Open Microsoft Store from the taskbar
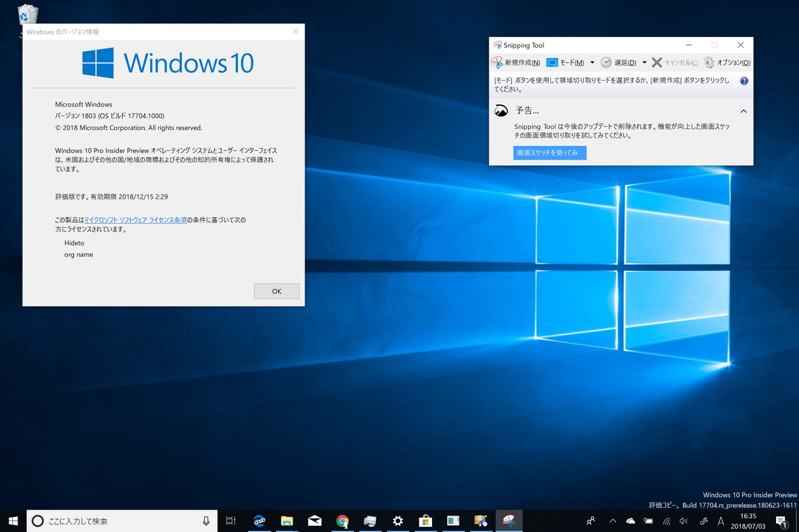The height and width of the screenshot is (532, 799). pyautogui.click(x=426, y=521)
